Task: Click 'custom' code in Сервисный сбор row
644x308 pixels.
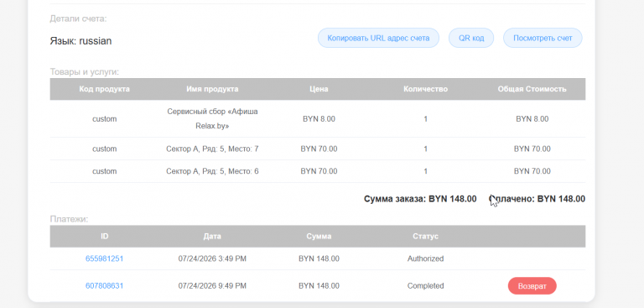Action: click(104, 119)
